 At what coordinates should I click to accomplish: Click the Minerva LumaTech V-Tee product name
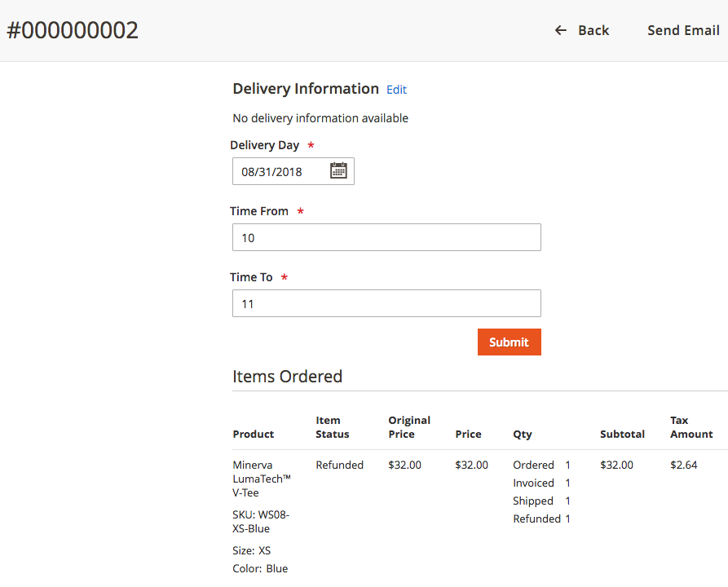coord(262,479)
